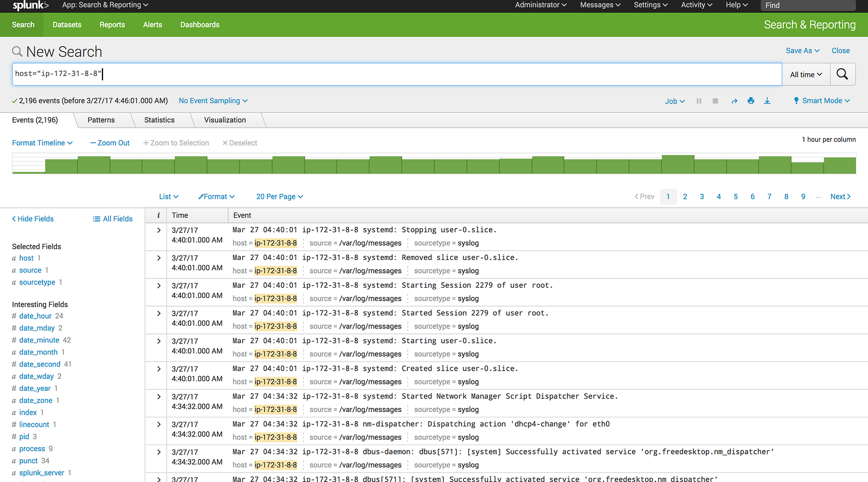868x482 pixels.
Task: Open the date_hour field
Action: 35,316
